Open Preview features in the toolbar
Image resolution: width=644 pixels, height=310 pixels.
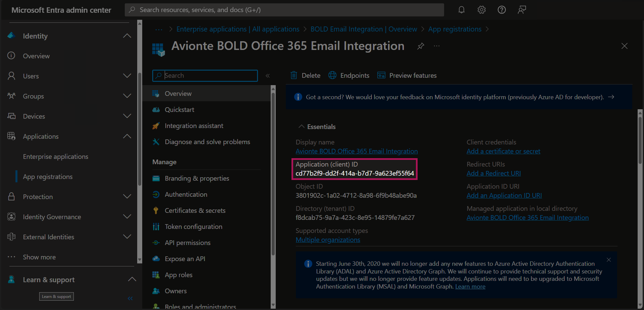tap(407, 75)
